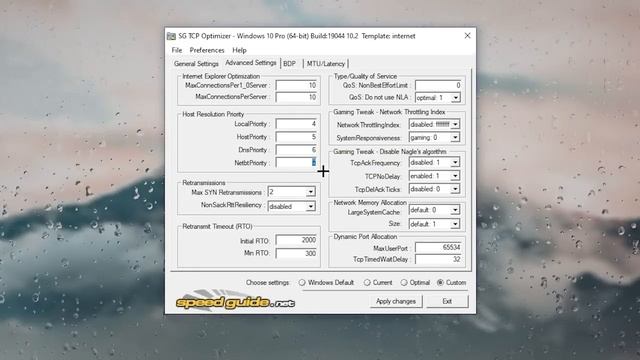Click the 'Choose settings:' label
This screenshot has width=640, height=360.
click(267, 282)
